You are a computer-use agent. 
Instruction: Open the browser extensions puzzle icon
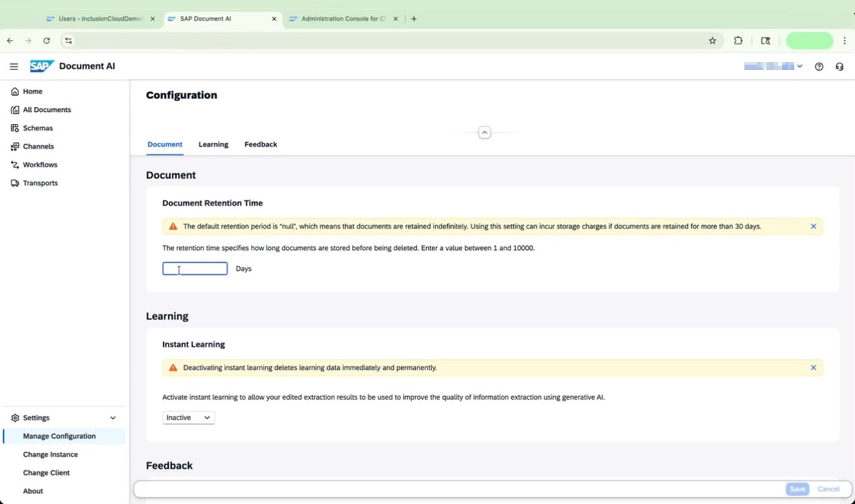click(x=738, y=40)
